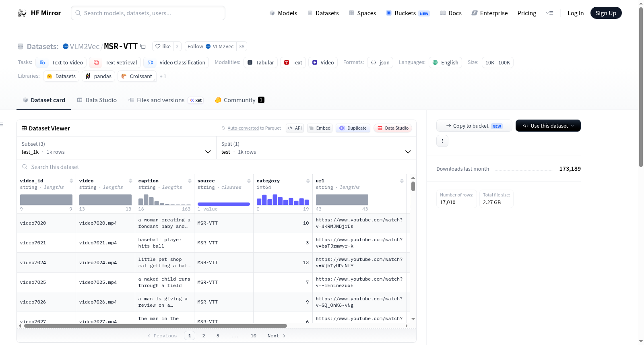Screen dimensions: 644x345
Task: Follow the VLM2Vec organization
Action: click(211, 46)
